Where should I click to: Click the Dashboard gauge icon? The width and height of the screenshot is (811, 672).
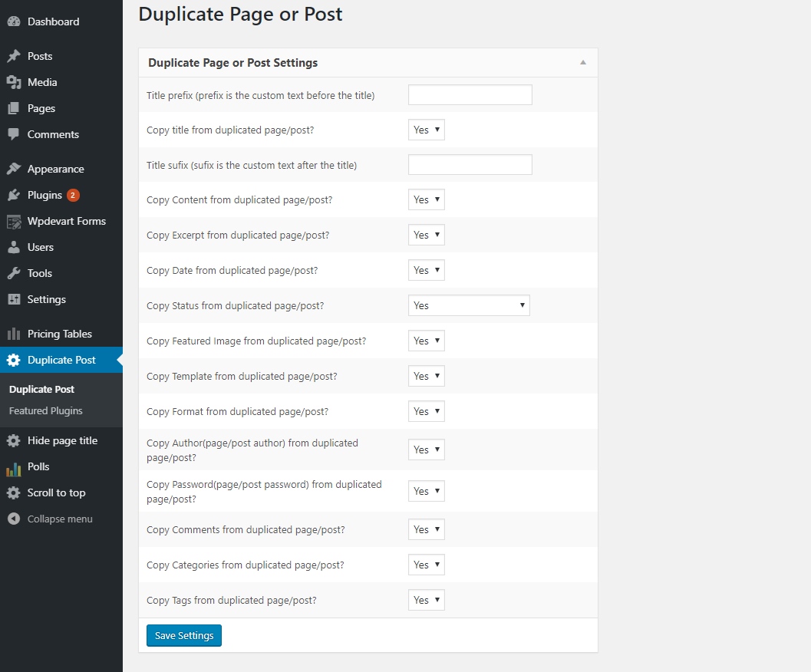[x=13, y=21]
